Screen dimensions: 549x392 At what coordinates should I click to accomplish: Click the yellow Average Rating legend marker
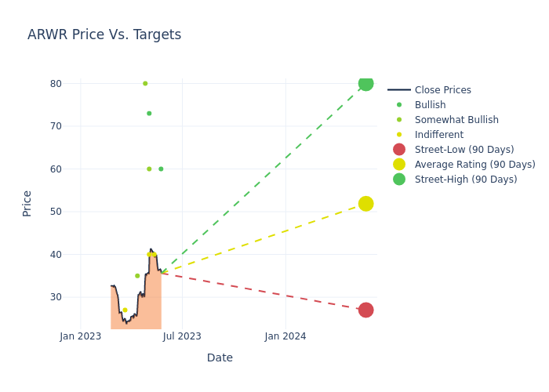point(399,165)
